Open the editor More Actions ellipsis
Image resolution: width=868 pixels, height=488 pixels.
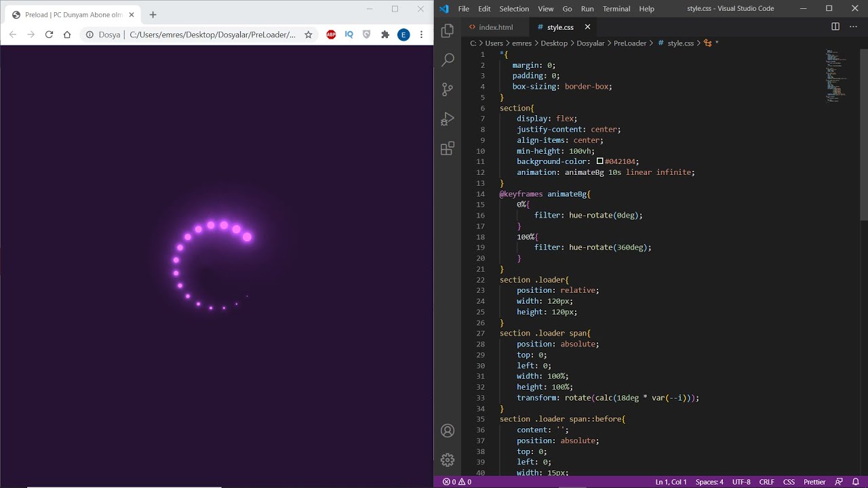(854, 26)
